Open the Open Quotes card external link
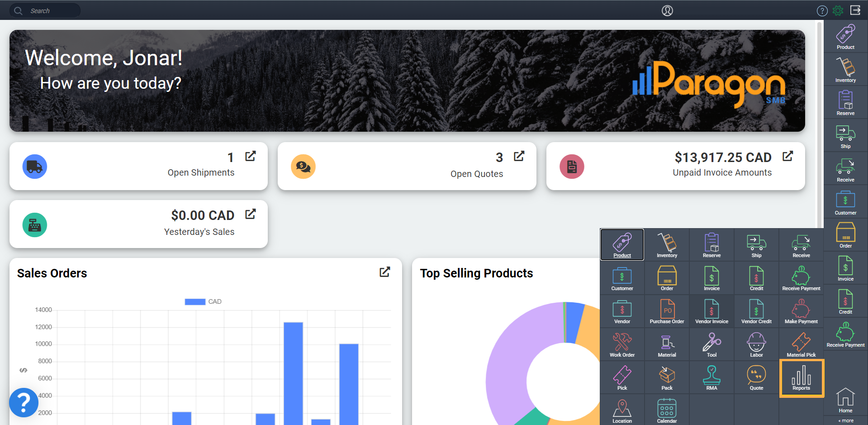The height and width of the screenshot is (425, 868). click(x=519, y=156)
